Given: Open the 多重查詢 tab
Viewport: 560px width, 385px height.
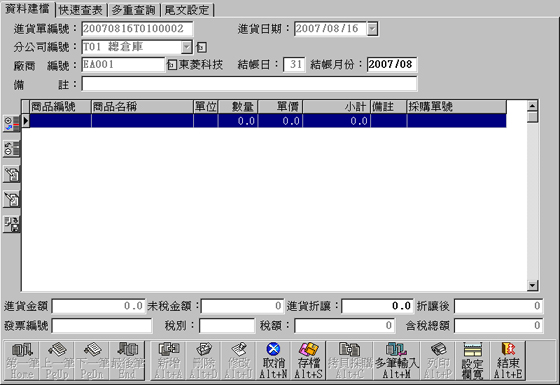Looking at the screenshot, I should [134, 10].
